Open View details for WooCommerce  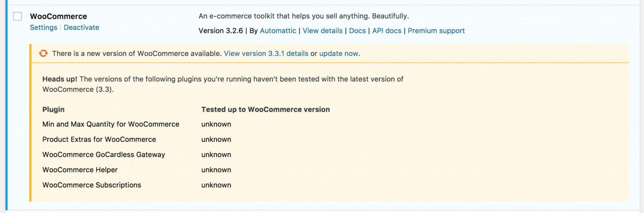(x=322, y=31)
